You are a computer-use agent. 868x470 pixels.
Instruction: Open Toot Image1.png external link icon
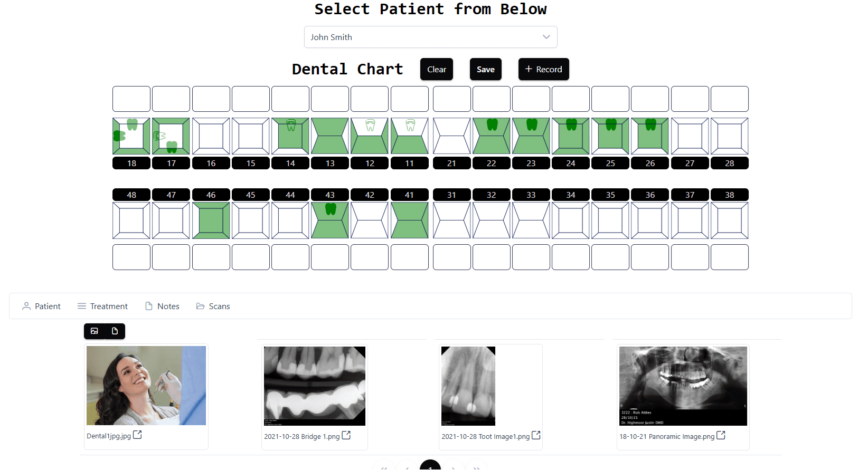[x=536, y=436]
